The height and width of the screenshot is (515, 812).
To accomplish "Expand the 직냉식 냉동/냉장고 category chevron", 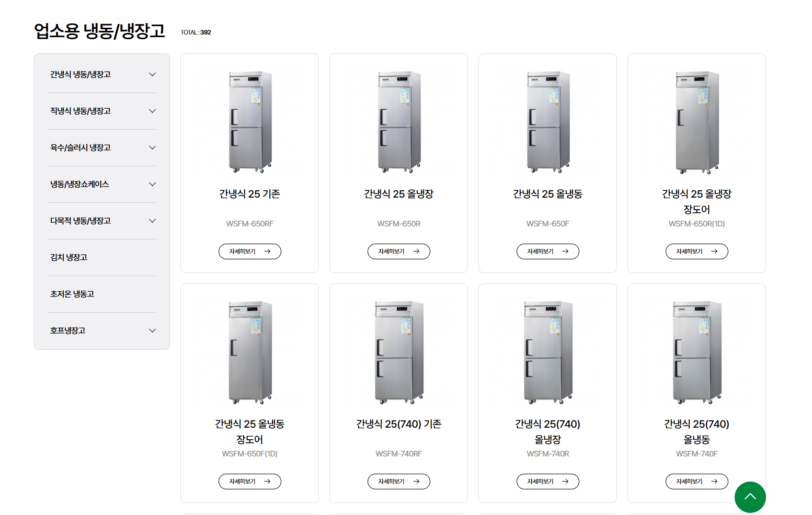I will [153, 111].
